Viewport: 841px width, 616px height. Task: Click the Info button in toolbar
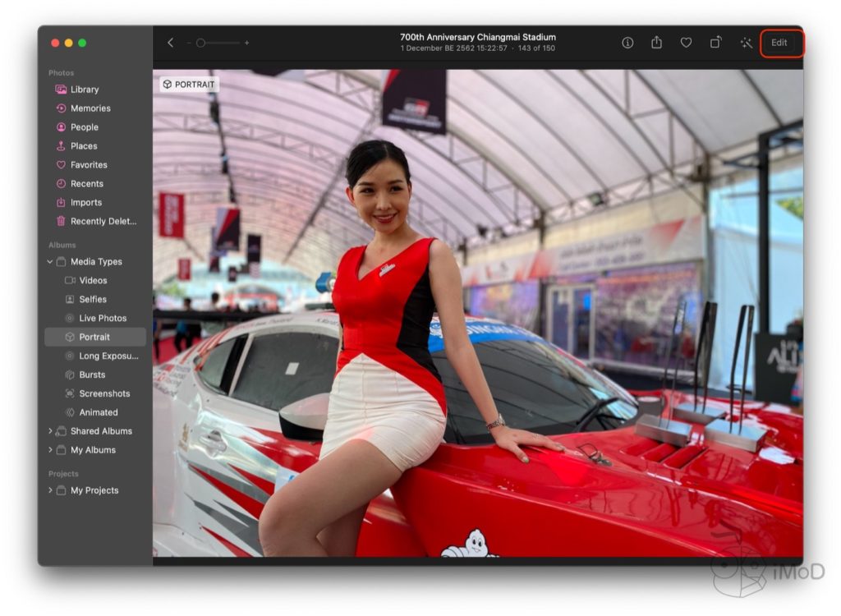(x=627, y=43)
